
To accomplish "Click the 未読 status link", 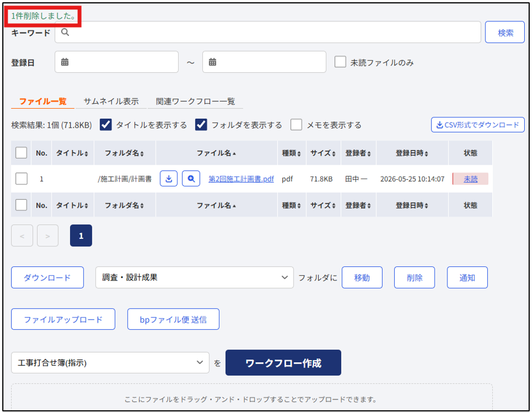I will click(x=470, y=179).
